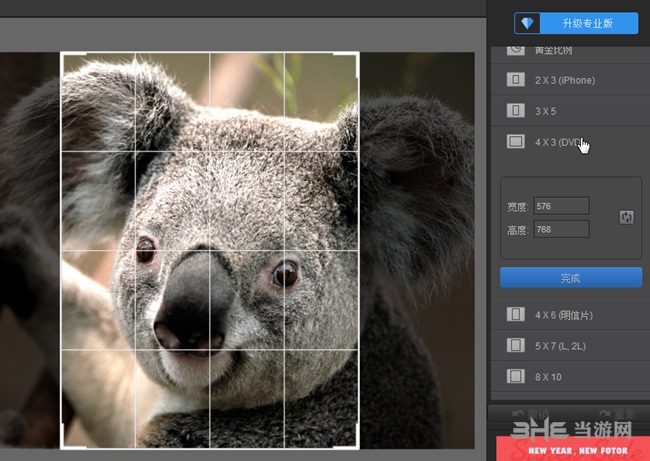
Task: Click the 4 X 6 postcard ratio icon
Action: point(516,314)
